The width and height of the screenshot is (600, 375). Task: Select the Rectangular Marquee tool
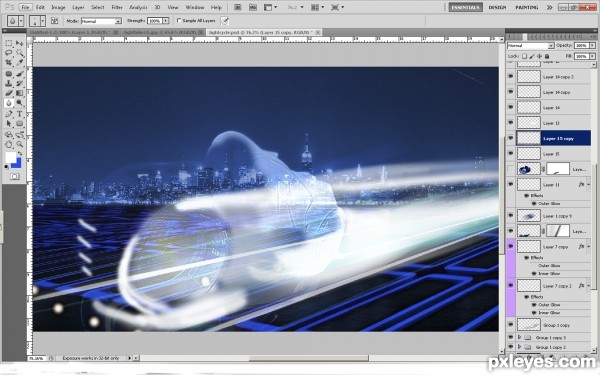pos(9,43)
